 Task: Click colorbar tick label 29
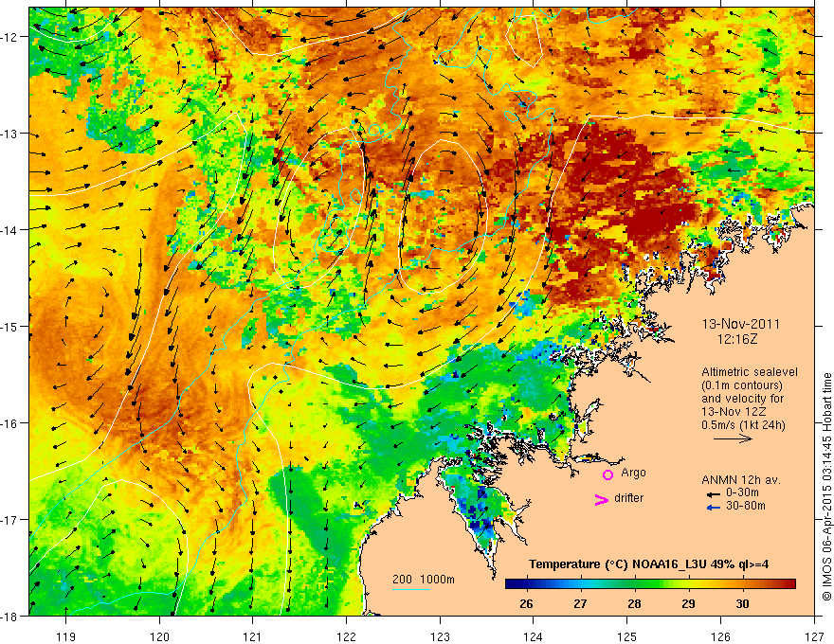point(688,603)
